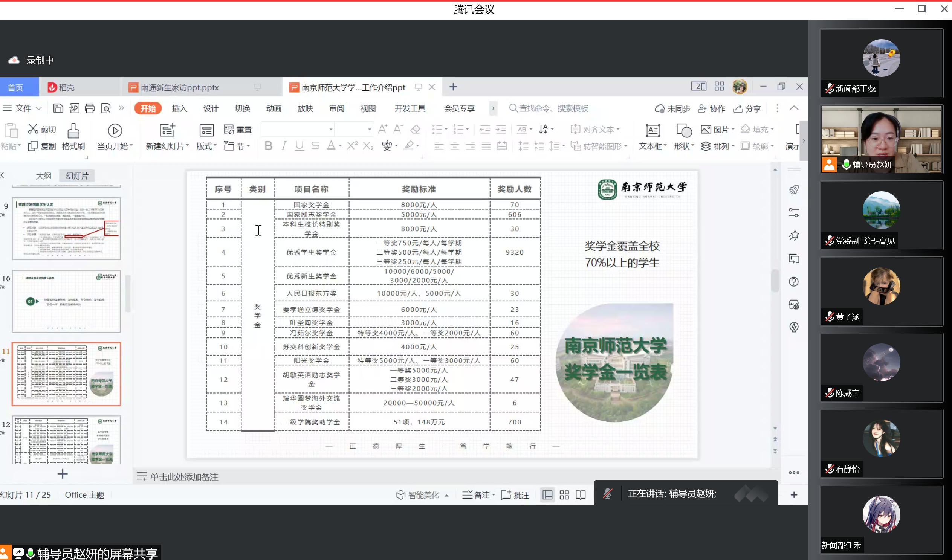The image size is (952, 560).
Task: Click the Shapes (形状) icon
Action: pos(684,131)
